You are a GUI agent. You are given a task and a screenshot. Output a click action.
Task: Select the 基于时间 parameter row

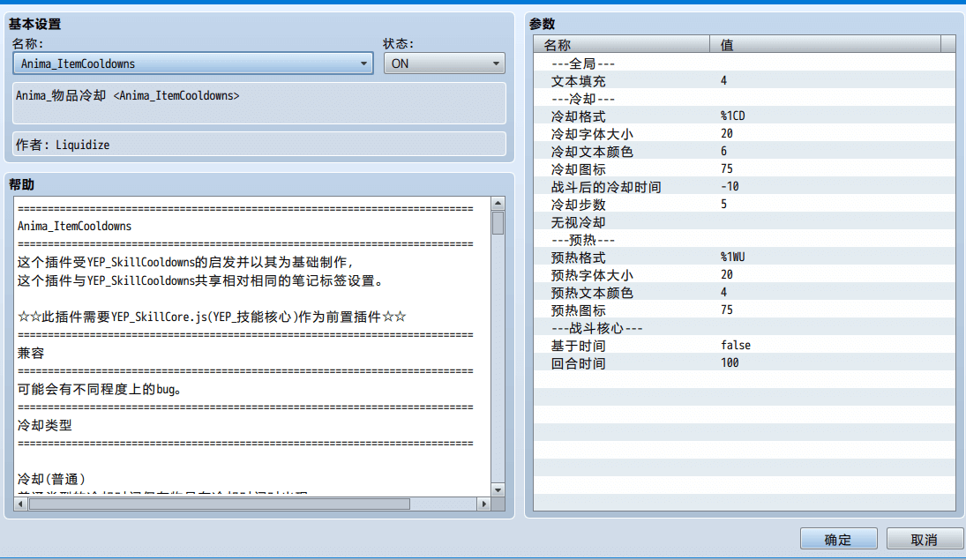745,346
